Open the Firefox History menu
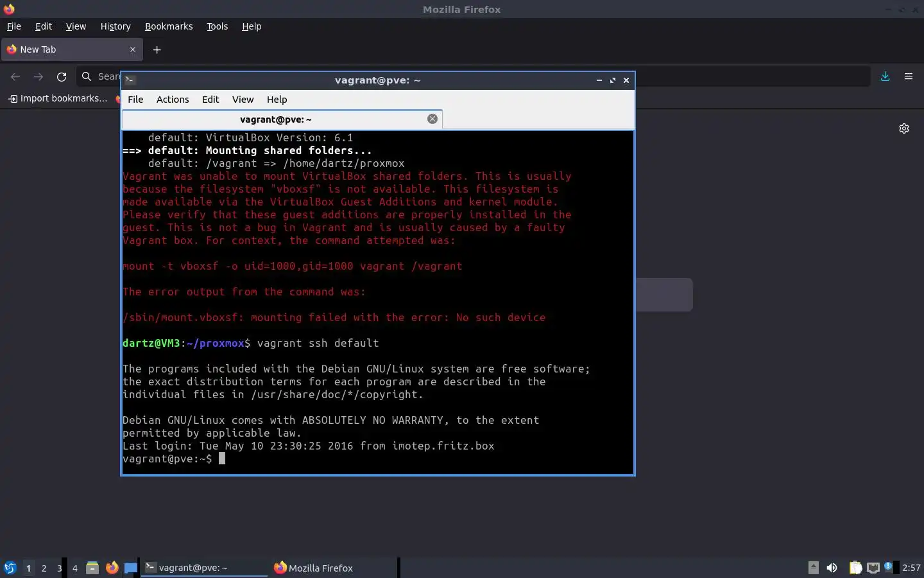924x578 pixels. coord(116,26)
